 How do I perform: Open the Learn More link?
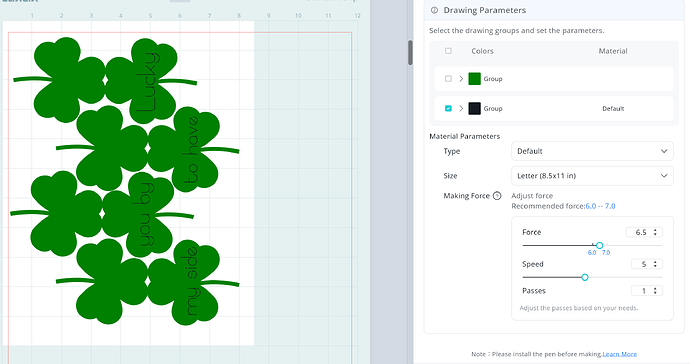(620, 354)
